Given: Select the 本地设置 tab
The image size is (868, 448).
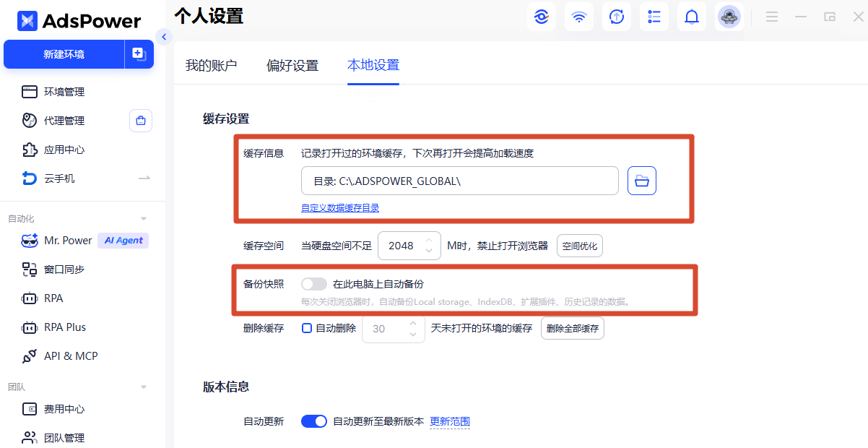Looking at the screenshot, I should pos(373,65).
